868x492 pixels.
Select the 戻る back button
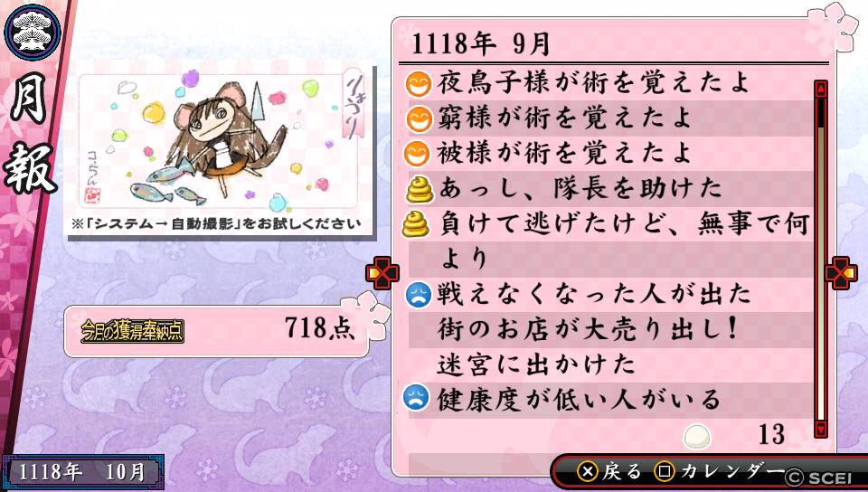coord(609,471)
